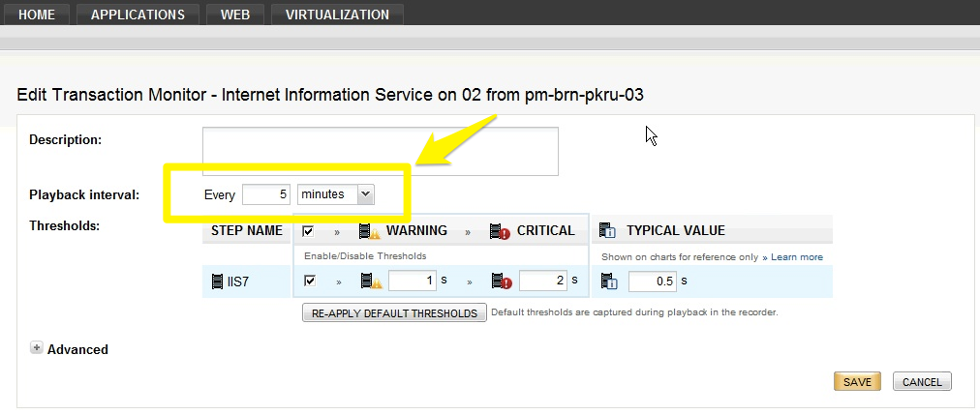Switch to the WEB tab
The image size is (980, 415).
[x=235, y=15]
